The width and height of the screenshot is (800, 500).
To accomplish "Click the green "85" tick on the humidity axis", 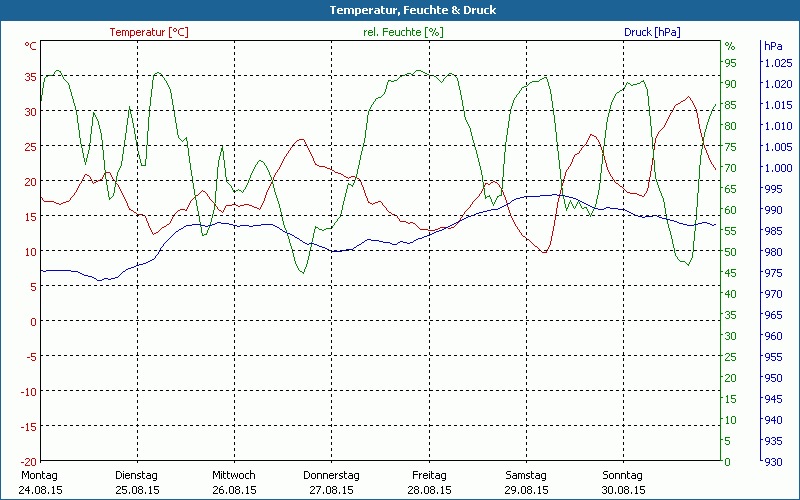I will [731, 105].
